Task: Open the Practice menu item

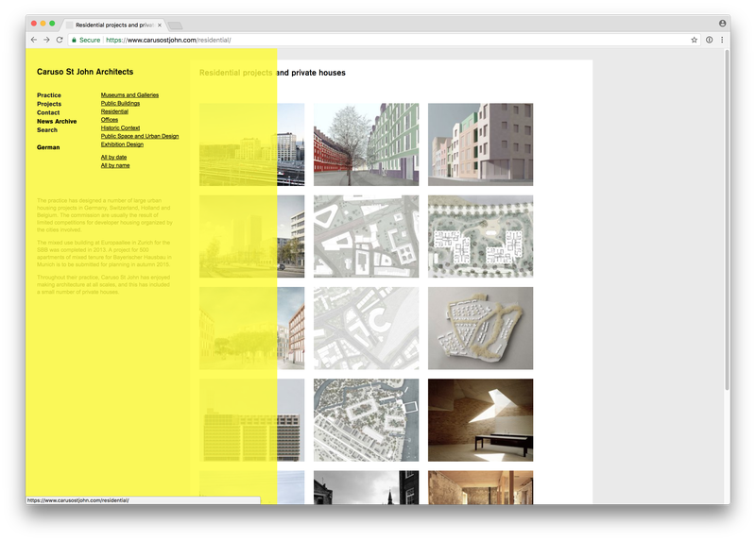Action: [49, 95]
